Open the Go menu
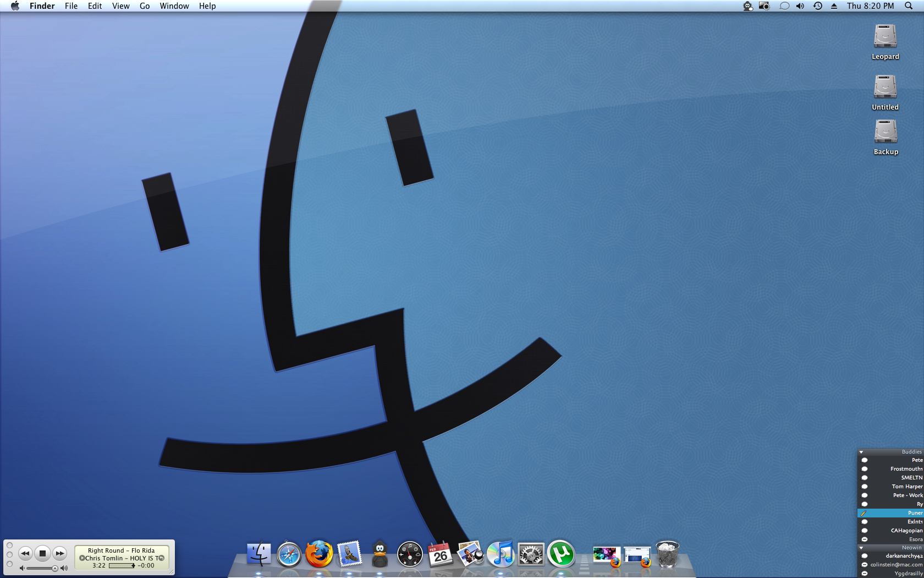 (x=145, y=6)
